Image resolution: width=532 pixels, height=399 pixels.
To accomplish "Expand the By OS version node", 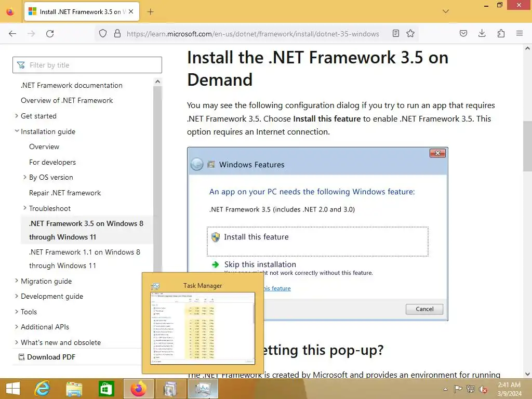I will [25, 177].
